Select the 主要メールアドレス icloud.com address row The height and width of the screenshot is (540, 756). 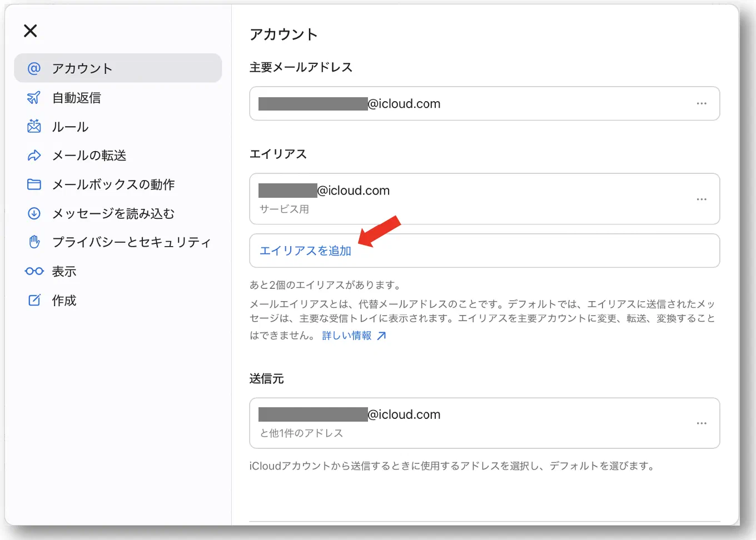(485, 103)
